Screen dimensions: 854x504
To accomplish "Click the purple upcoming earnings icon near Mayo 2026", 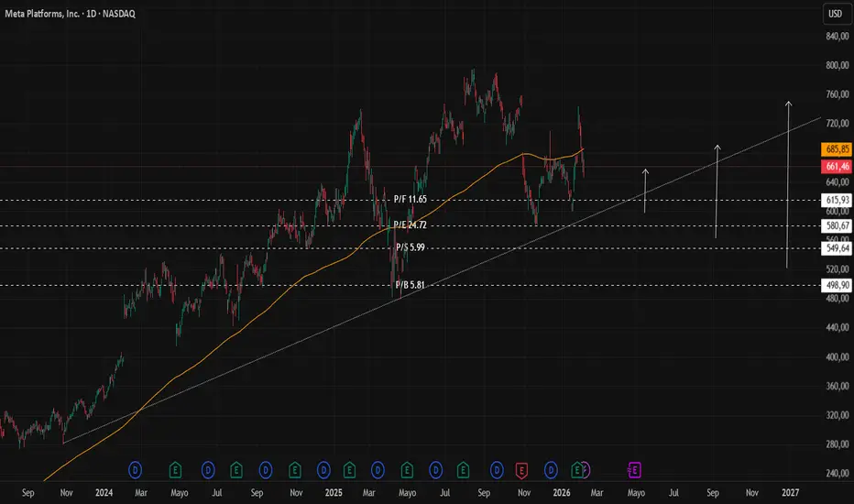I will click(634, 470).
